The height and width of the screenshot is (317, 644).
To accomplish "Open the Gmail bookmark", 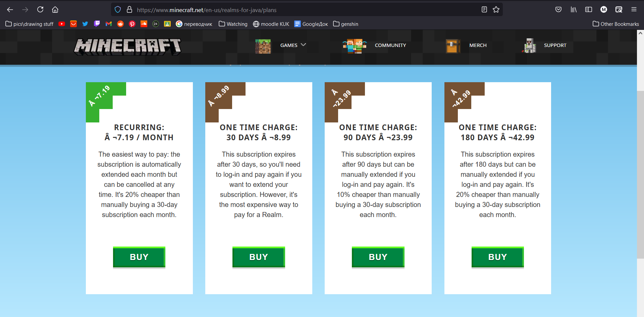I will click(x=109, y=24).
